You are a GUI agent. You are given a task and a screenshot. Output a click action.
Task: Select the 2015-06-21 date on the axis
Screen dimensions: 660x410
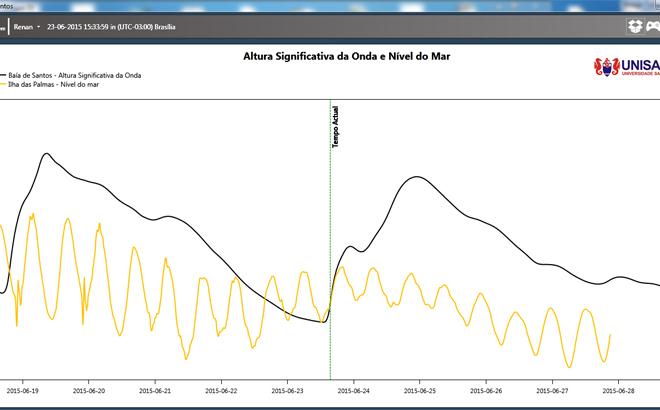155,392
